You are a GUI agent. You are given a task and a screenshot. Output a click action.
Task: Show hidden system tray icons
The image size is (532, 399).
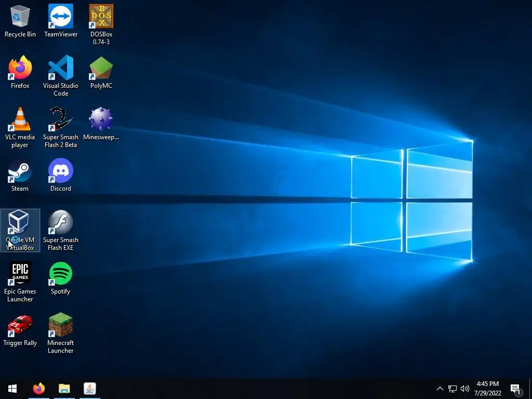tap(440, 389)
